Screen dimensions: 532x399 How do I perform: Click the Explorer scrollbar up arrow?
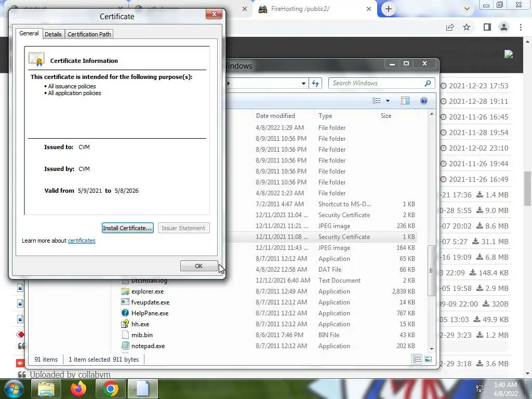[431, 114]
